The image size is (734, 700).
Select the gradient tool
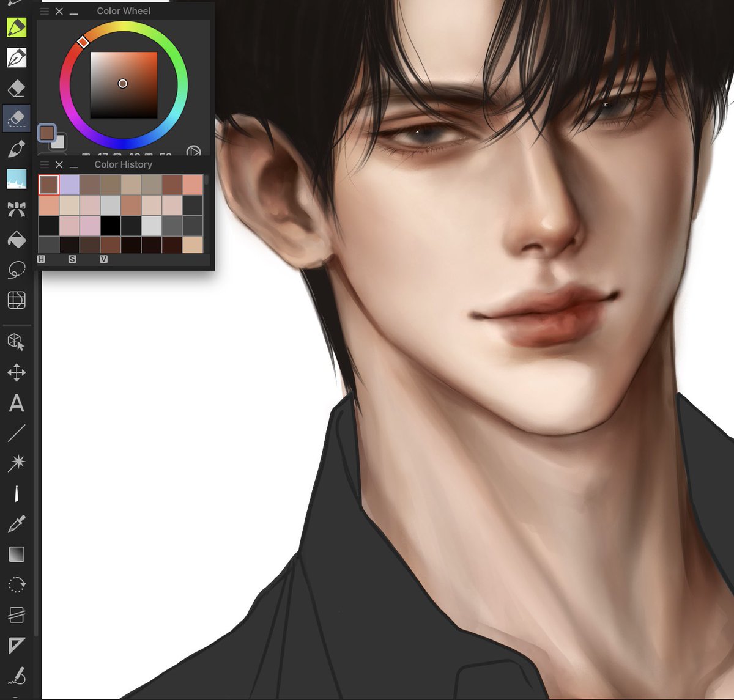click(17, 554)
